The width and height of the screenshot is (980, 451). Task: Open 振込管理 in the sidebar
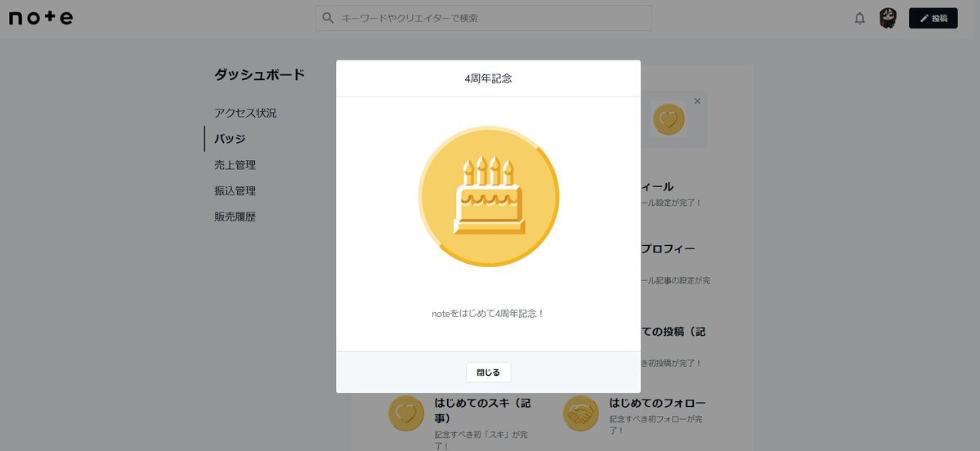[x=235, y=190]
